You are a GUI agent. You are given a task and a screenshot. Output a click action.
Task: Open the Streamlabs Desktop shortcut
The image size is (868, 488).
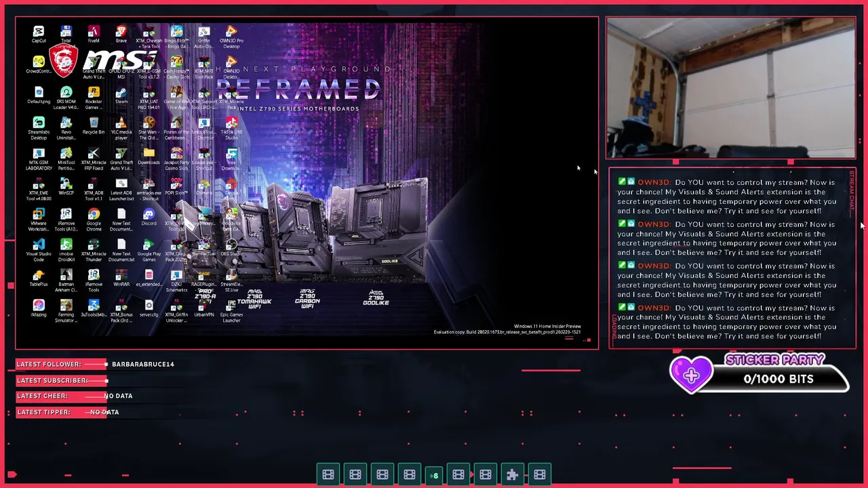[39, 129]
